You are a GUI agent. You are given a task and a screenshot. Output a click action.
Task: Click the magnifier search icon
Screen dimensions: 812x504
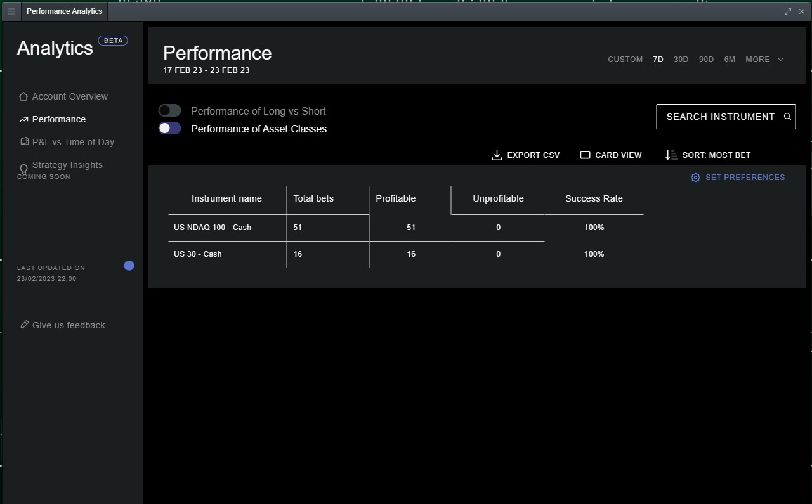tap(787, 117)
